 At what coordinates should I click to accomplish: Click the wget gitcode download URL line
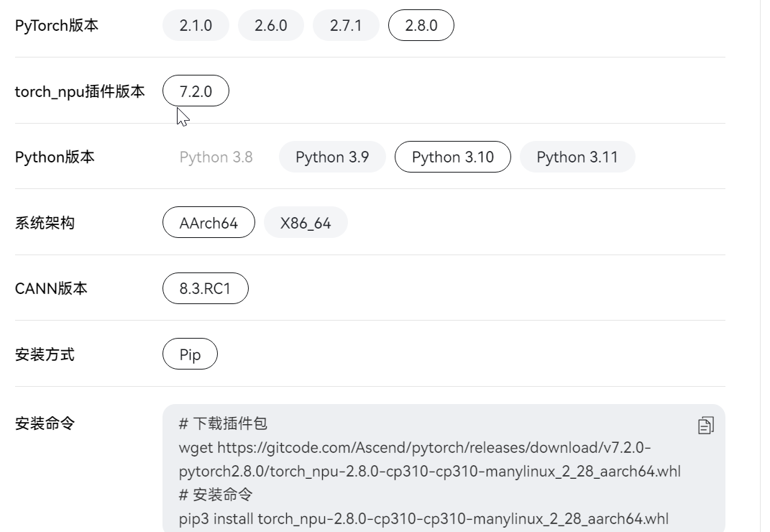tap(415, 447)
